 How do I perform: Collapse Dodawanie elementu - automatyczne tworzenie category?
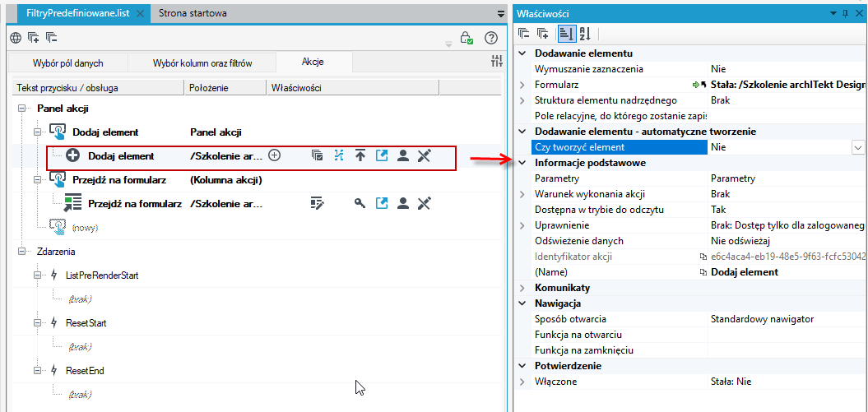[x=522, y=132]
